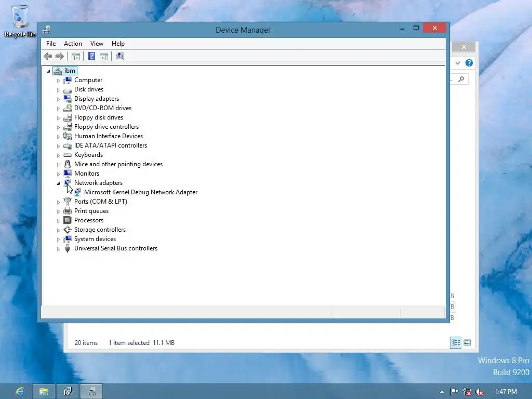Click the scan for hardware changes icon

[x=120, y=56]
